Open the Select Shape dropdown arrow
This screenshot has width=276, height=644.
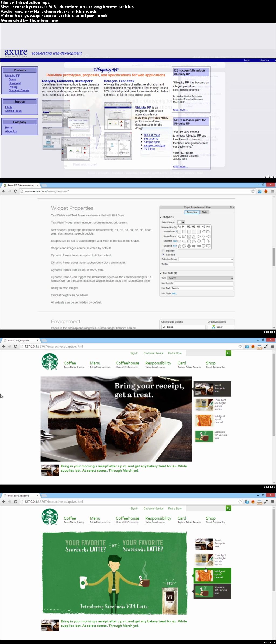click(183, 222)
